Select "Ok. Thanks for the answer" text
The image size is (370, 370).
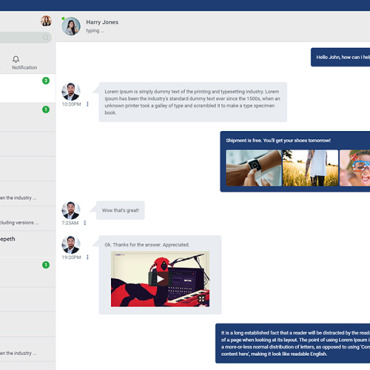pos(147,245)
